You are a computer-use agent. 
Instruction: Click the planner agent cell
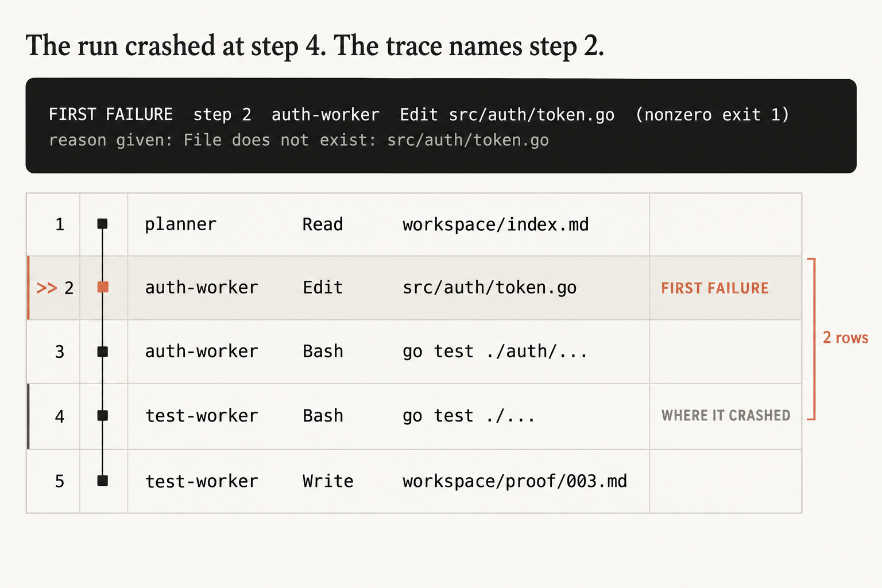point(180,225)
